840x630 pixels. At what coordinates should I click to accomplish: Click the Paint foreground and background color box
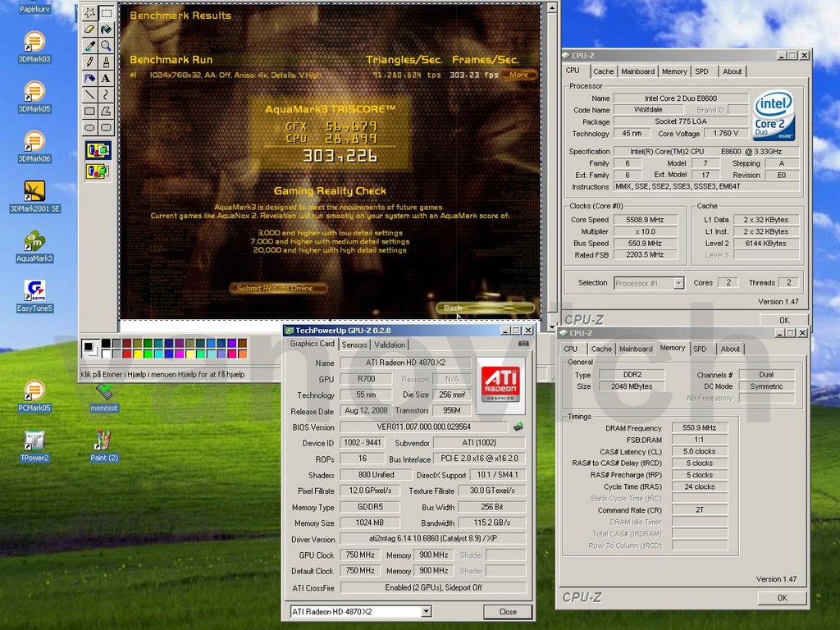coord(89,349)
